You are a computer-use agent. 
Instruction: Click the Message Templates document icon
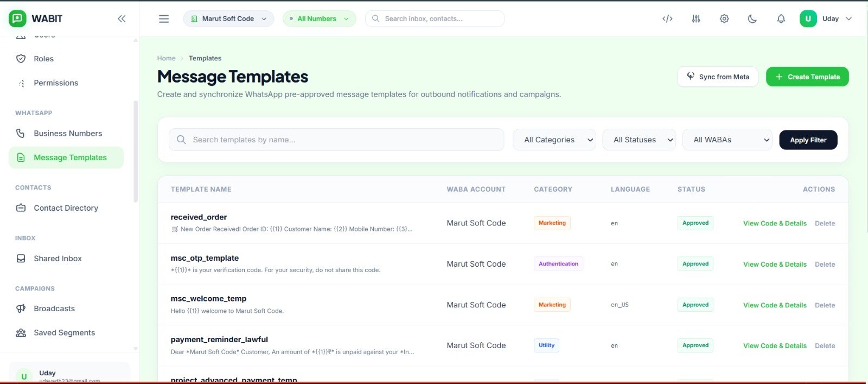coord(21,158)
